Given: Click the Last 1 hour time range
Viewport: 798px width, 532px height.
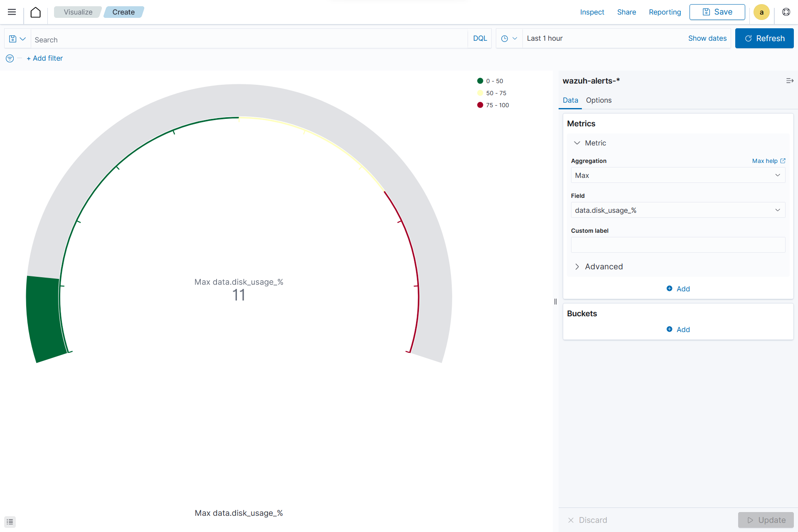Looking at the screenshot, I should 544,39.
